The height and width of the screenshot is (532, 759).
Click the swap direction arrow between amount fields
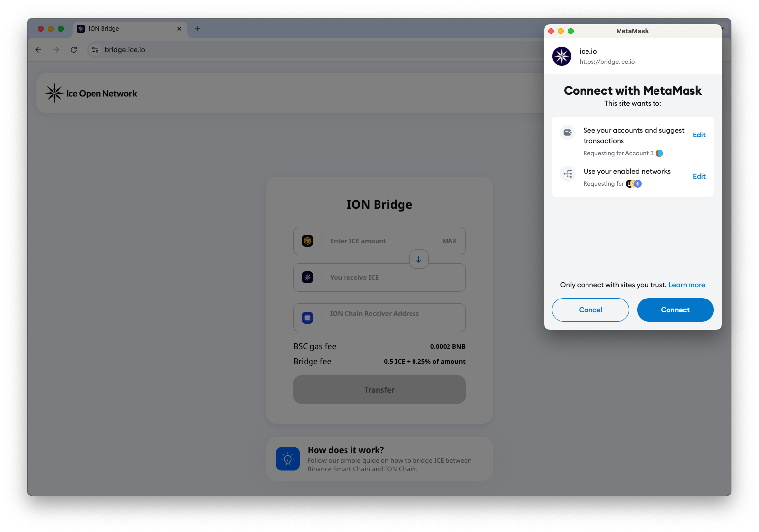(x=418, y=259)
